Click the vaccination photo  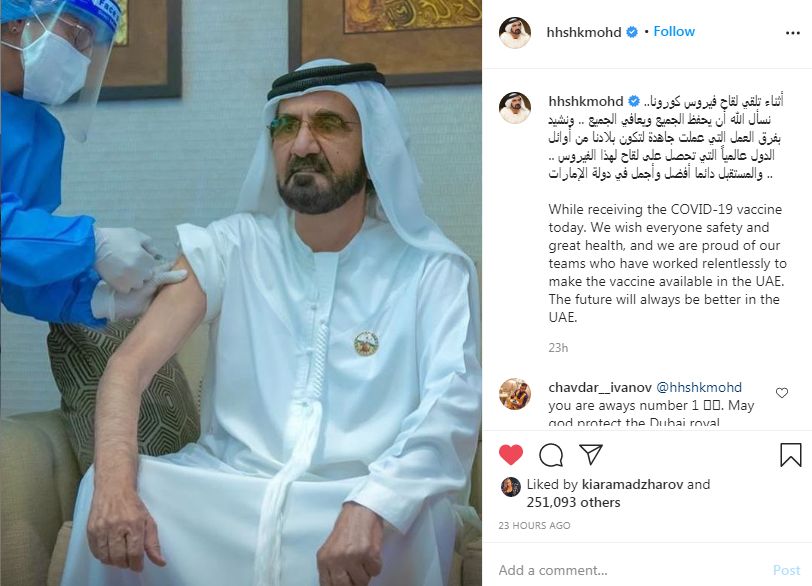(x=241, y=293)
